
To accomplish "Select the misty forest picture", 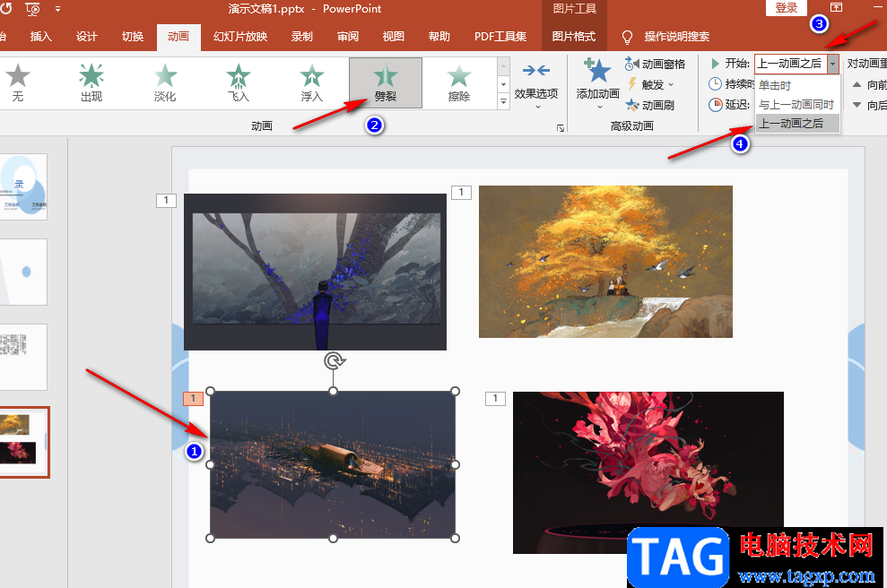I will coord(315,272).
